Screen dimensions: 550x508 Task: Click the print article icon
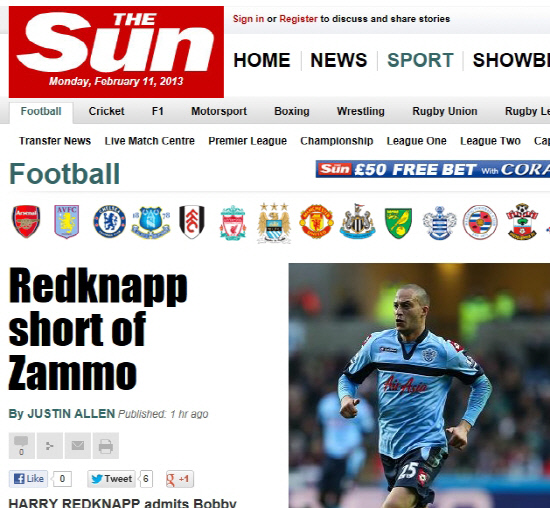106,446
